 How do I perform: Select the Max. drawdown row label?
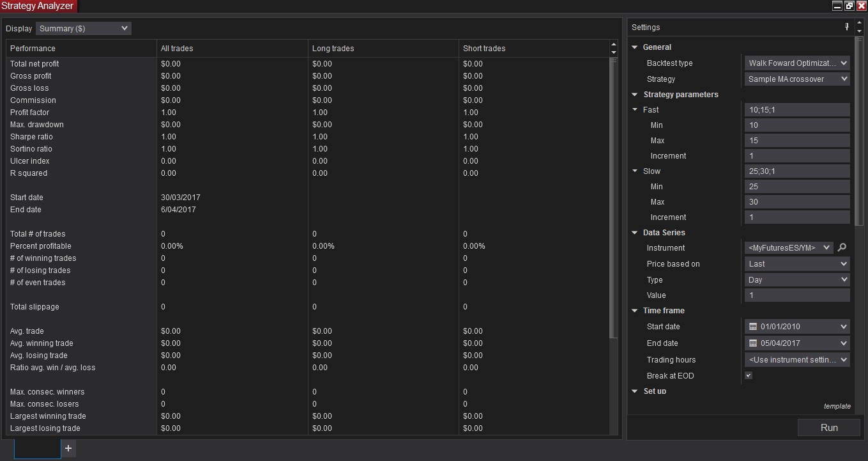[x=37, y=125]
